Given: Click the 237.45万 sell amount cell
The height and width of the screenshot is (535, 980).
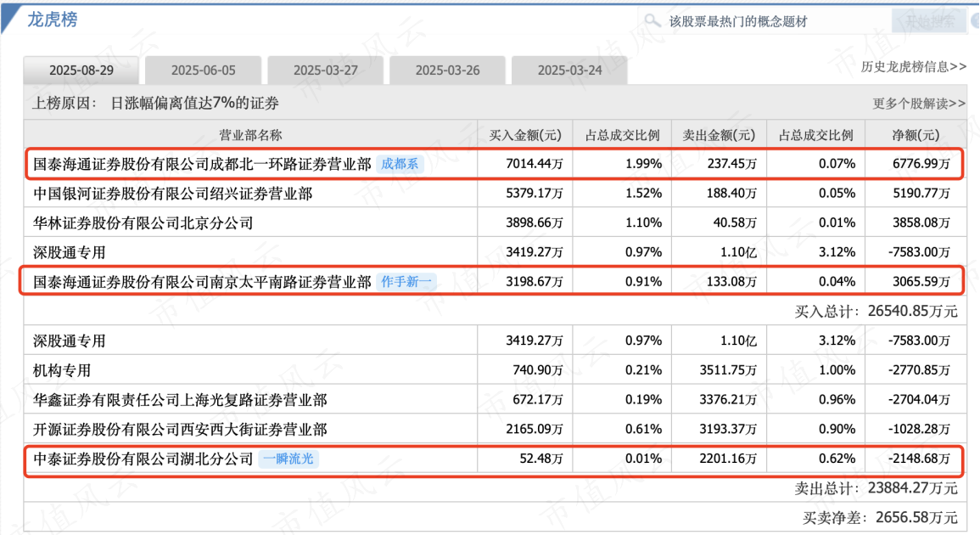Looking at the screenshot, I should (732, 164).
